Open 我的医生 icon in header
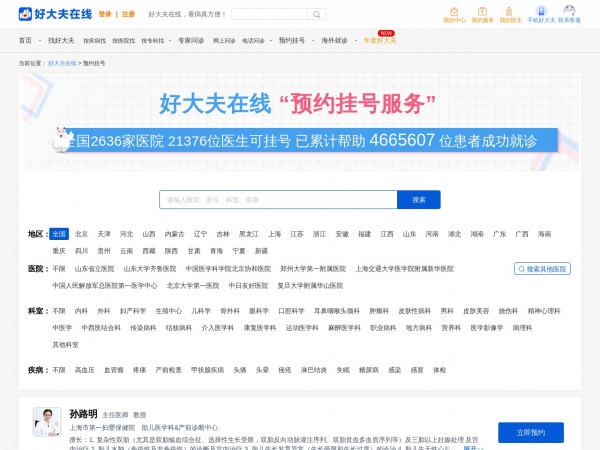The width and height of the screenshot is (600, 450). point(510,14)
